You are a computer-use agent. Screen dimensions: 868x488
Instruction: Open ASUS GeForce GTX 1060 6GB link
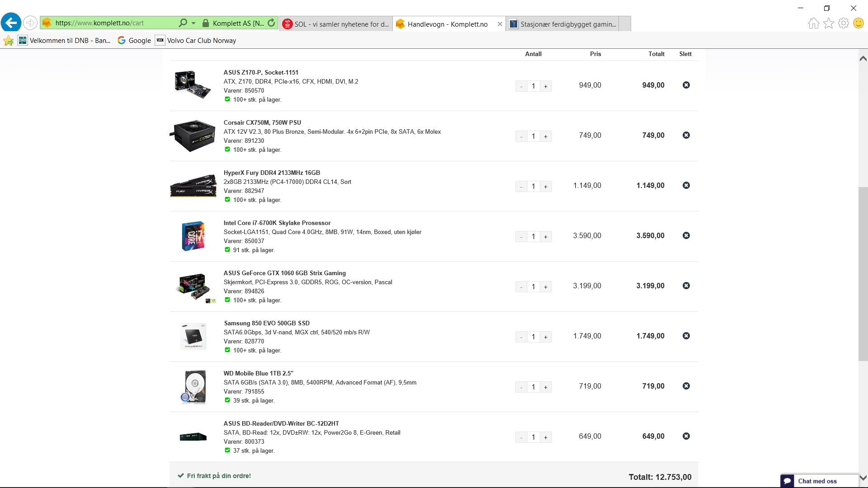[285, 273]
